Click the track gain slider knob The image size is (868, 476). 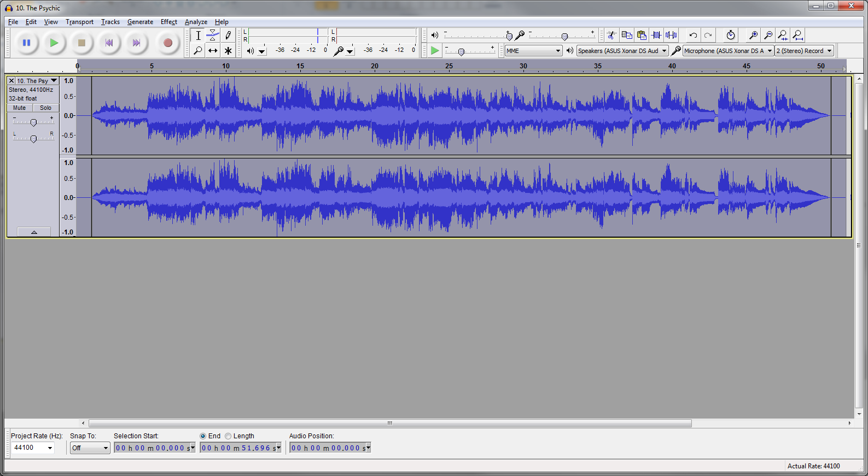(x=33, y=122)
